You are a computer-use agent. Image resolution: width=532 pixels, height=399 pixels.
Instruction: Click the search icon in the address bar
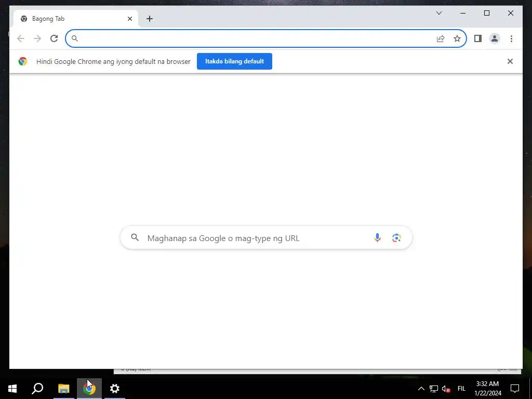tap(75, 38)
